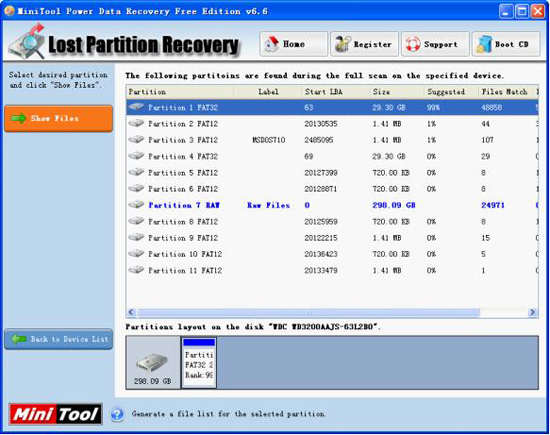Click the Support lifebuoy icon

413,45
